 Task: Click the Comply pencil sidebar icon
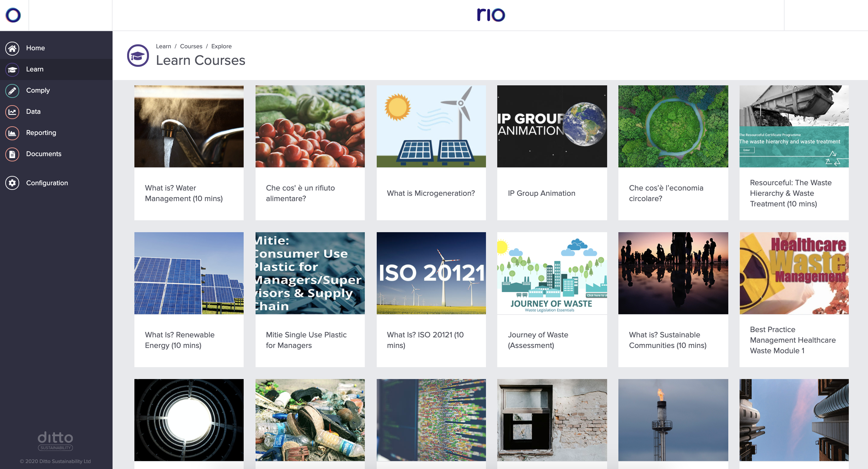click(12, 91)
